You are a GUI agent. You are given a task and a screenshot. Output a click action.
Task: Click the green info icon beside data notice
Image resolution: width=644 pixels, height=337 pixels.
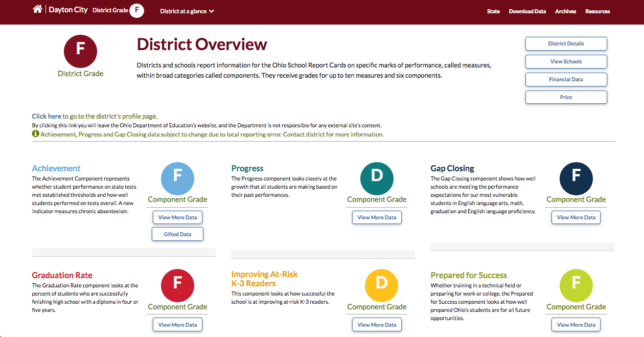35,134
